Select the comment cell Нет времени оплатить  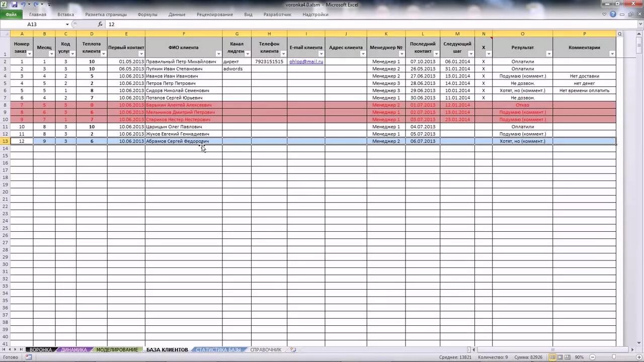(584, 90)
